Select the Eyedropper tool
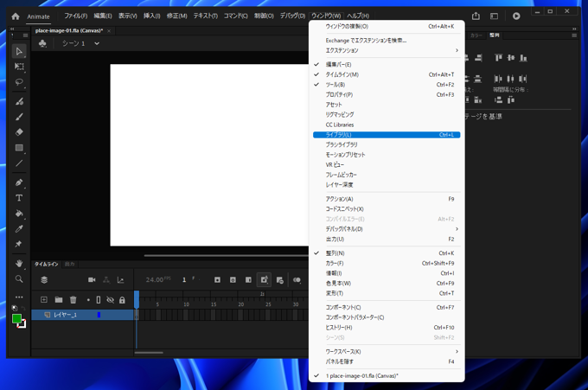Viewport: 588px width, 390px height. tap(19, 229)
